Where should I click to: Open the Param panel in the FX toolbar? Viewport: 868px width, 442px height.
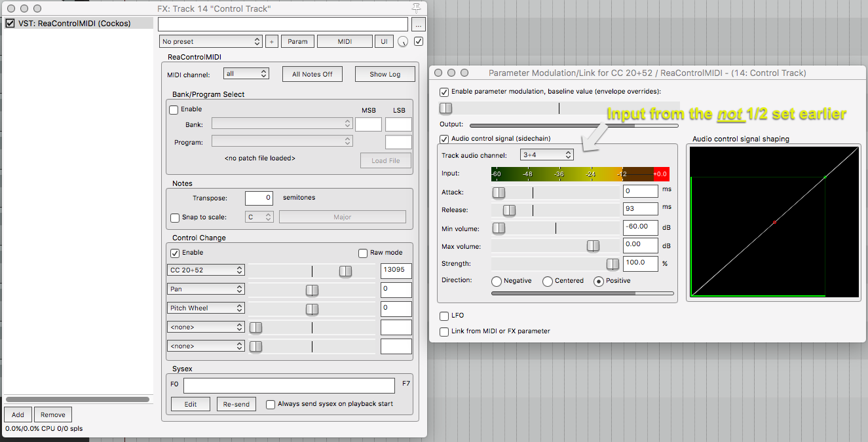[297, 41]
